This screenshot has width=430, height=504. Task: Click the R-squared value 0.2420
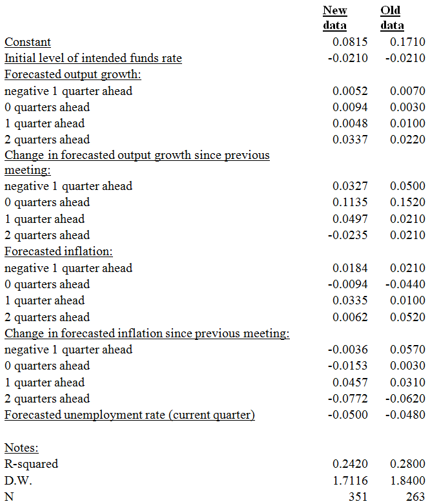click(x=350, y=464)
